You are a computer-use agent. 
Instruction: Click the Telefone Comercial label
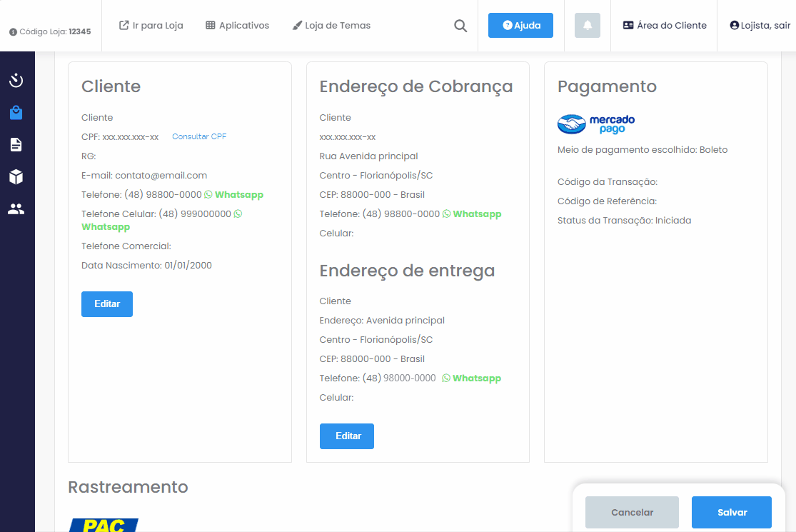[126, 246]
